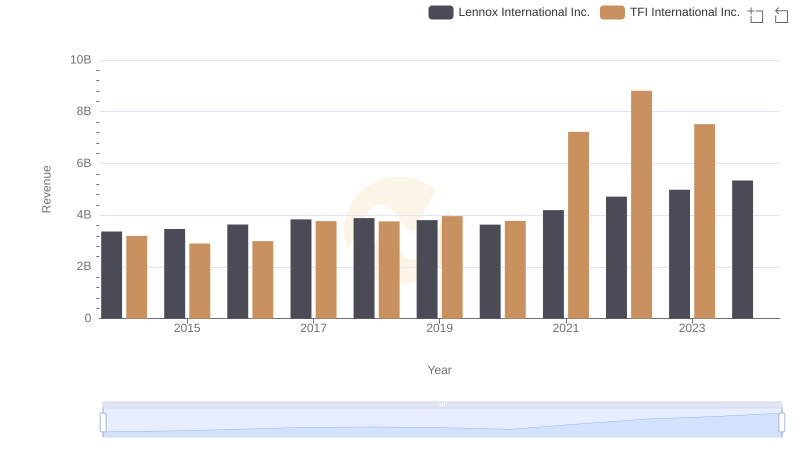This screenshot has width=800, height=461.
Task: Click the area zoom tool icon
Action: click(756, 15)
